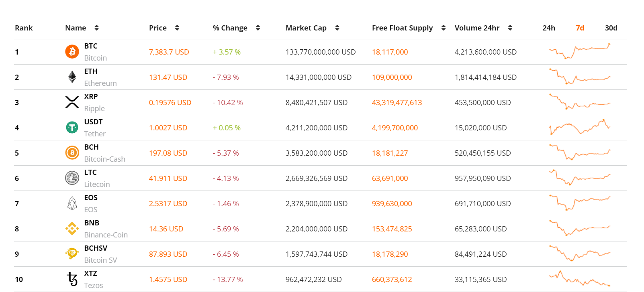Click the Binance Coin logo icon
Image resolution: width=644 pixels, height=292 pixels.
(72, 229)
